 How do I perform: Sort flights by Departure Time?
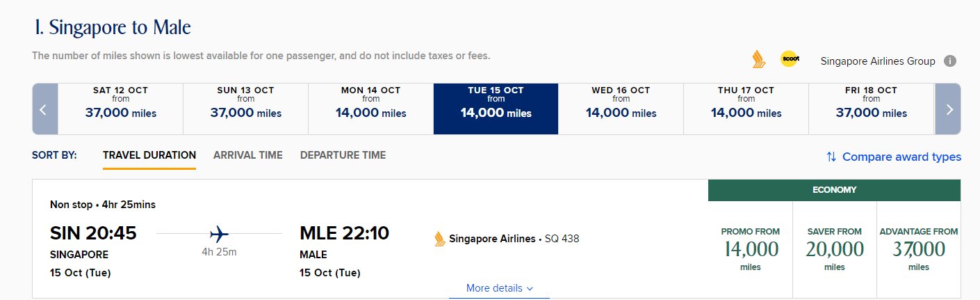pyautogui.click(x=343, y=155)
